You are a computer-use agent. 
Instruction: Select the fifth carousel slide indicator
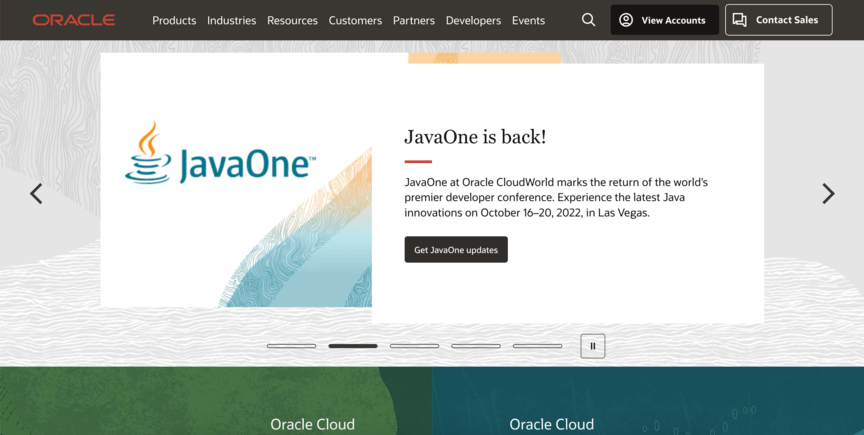tap(537, 346)
